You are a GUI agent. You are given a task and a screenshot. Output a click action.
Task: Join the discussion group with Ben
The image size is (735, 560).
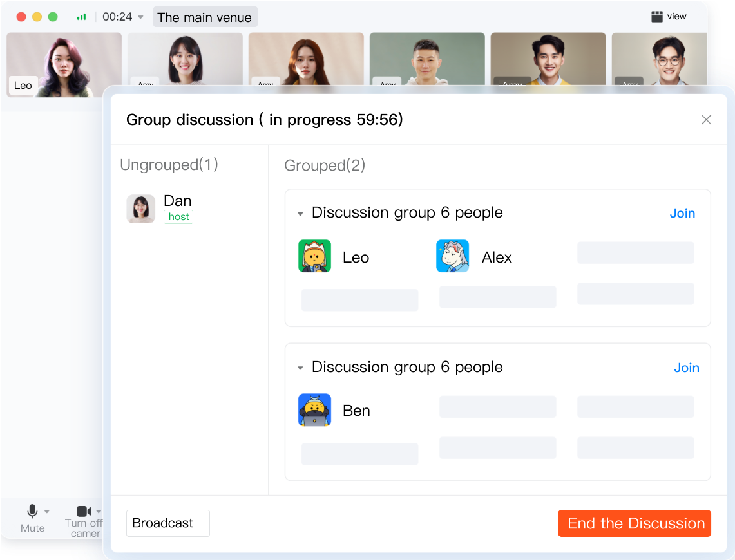coord(686,368)
